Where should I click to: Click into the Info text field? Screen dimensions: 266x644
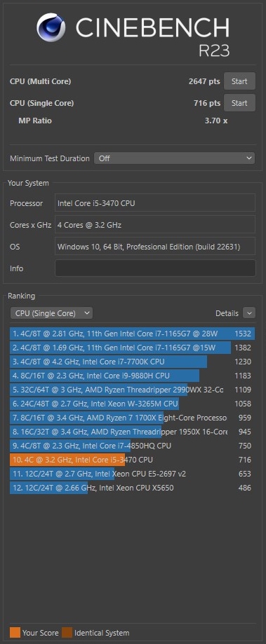[155, 268]
